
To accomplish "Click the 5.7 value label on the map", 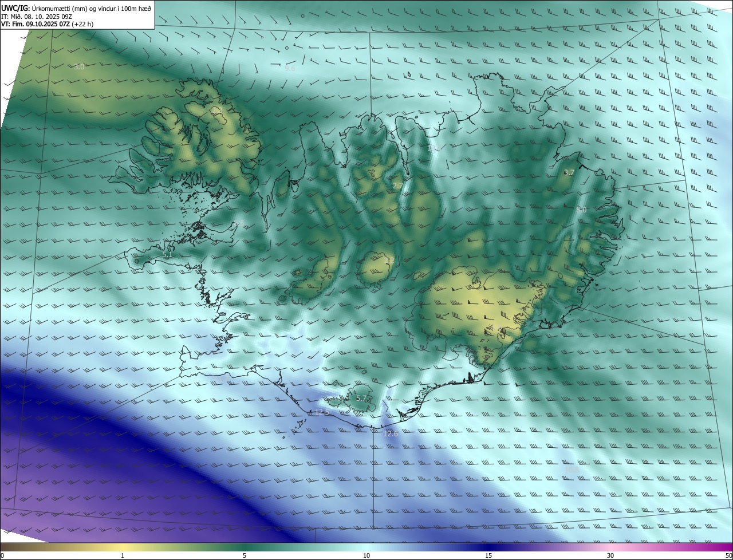I will coord(361,399).
